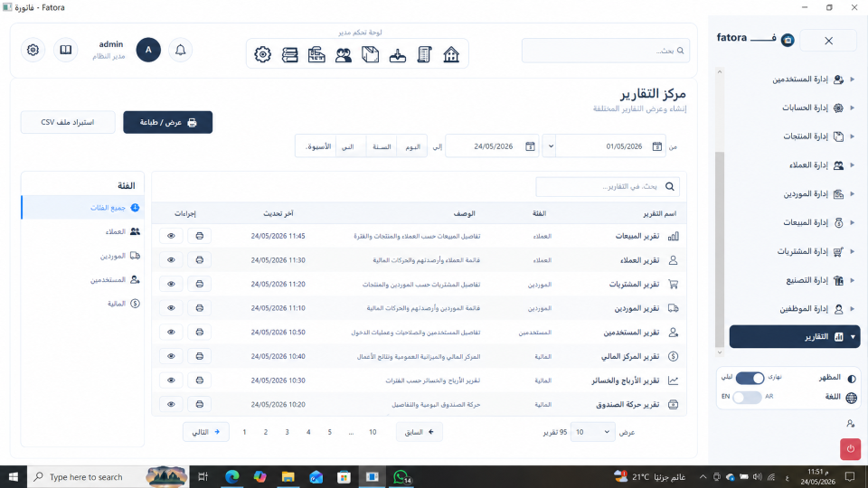Open the rows-per-page dropdown showing 10
The width and height of the screenshot is (868, 488).
[x=592, y=432]
